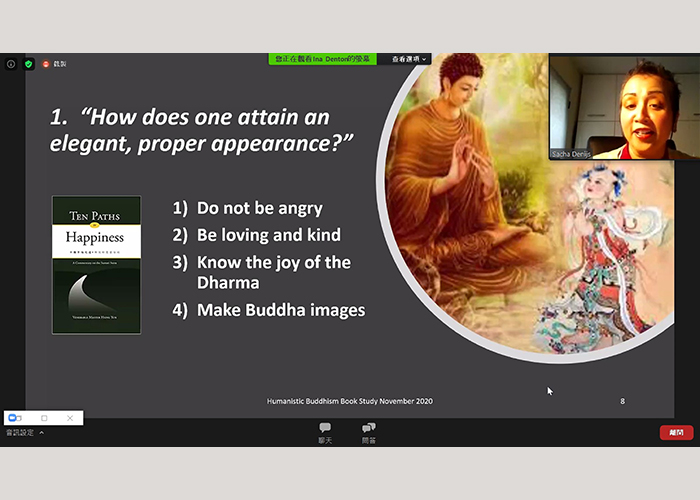Click the Humanistic Buddhism Book Study footer

(350, 401)
